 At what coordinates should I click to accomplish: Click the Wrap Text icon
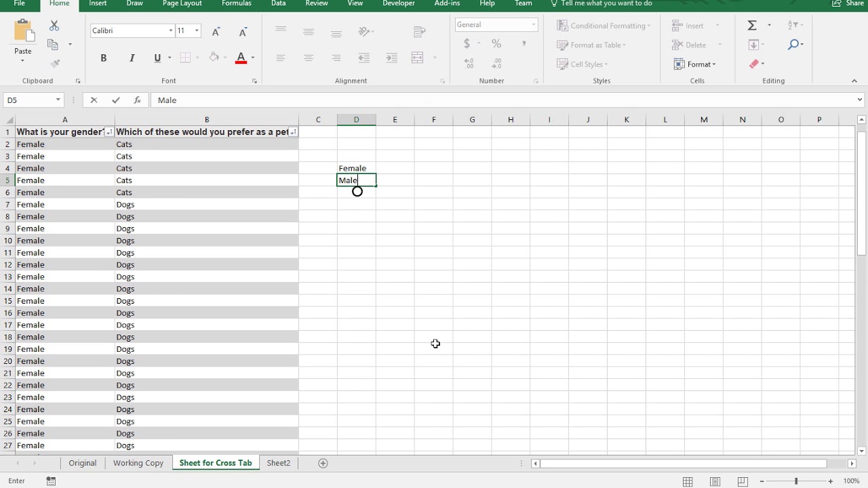point(419,31)
